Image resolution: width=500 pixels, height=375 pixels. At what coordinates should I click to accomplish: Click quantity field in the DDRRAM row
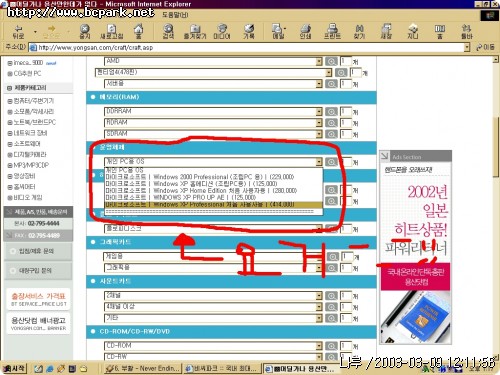[x=346, y=111]
